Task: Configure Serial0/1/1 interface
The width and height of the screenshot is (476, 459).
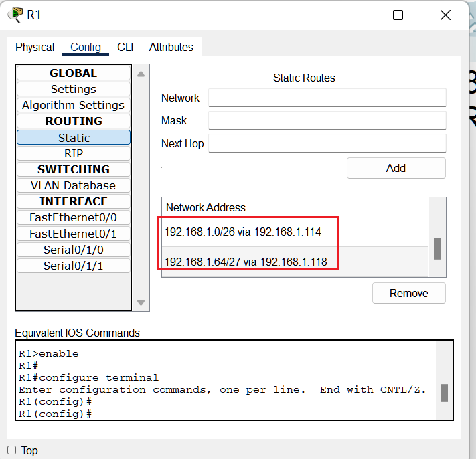Action: coord(74,266)
